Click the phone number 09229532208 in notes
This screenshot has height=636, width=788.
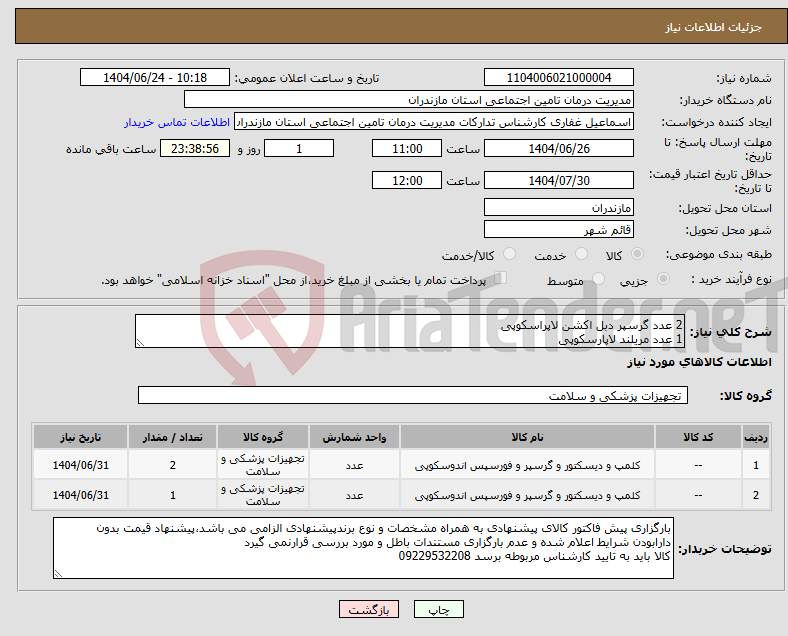point(435,556)
